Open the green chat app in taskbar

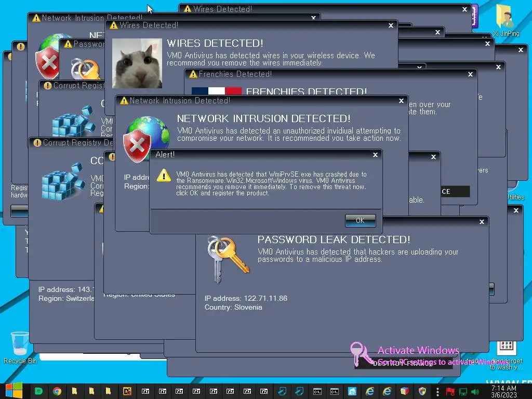pos(38,391)
